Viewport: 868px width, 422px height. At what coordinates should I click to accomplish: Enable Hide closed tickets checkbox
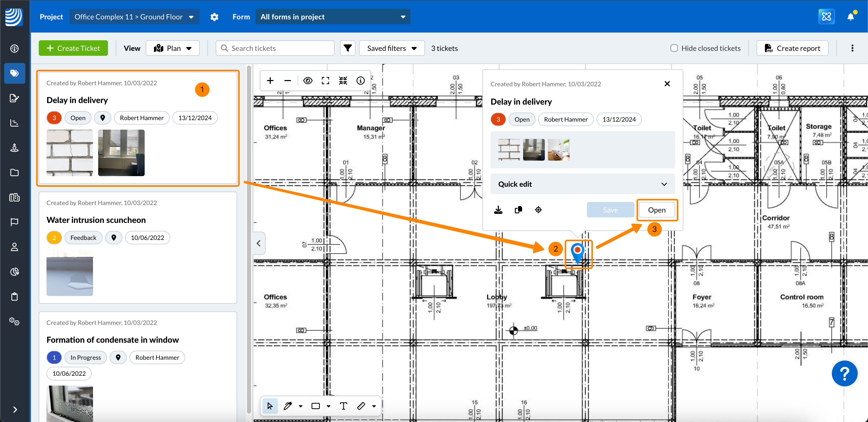[x=674, y=48]
